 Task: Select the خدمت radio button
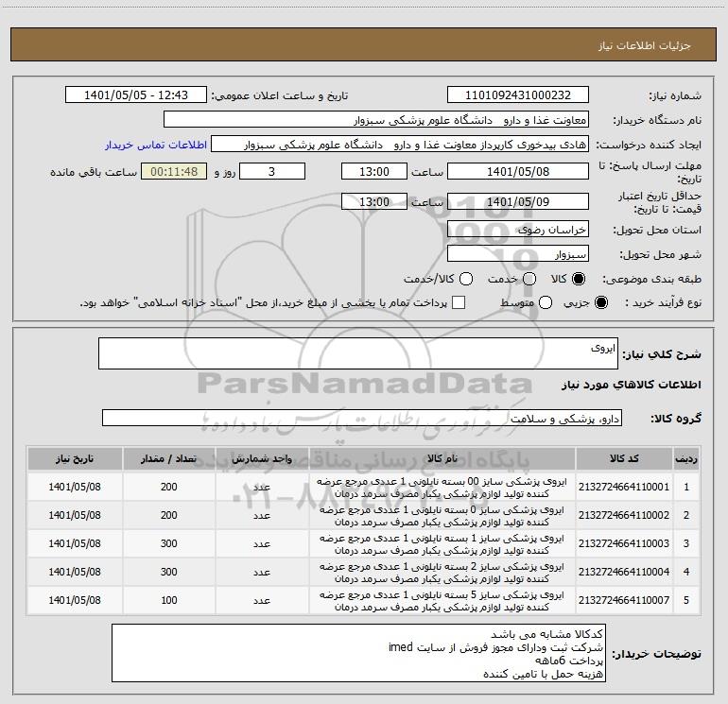pyautogui.click(x=529, y=279)
